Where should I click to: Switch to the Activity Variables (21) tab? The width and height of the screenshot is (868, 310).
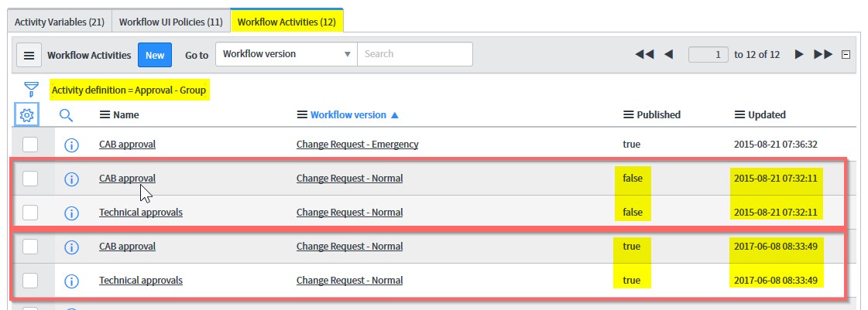coord(60,22)
